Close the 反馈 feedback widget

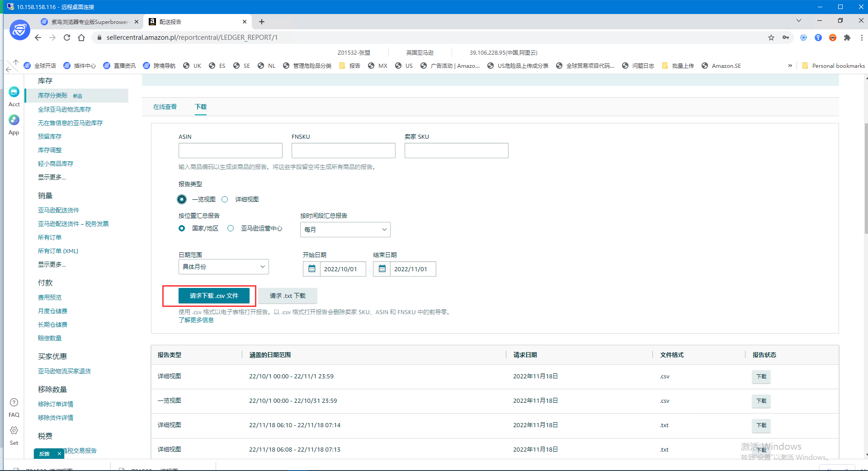[x=59, y=454]
